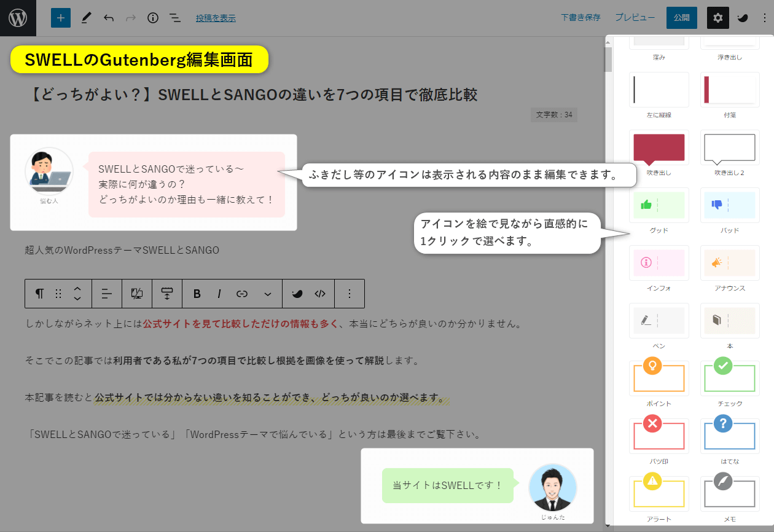This screenshot has width=774, height=532.
Task: Open the list view outline
Action: point(175,18)
